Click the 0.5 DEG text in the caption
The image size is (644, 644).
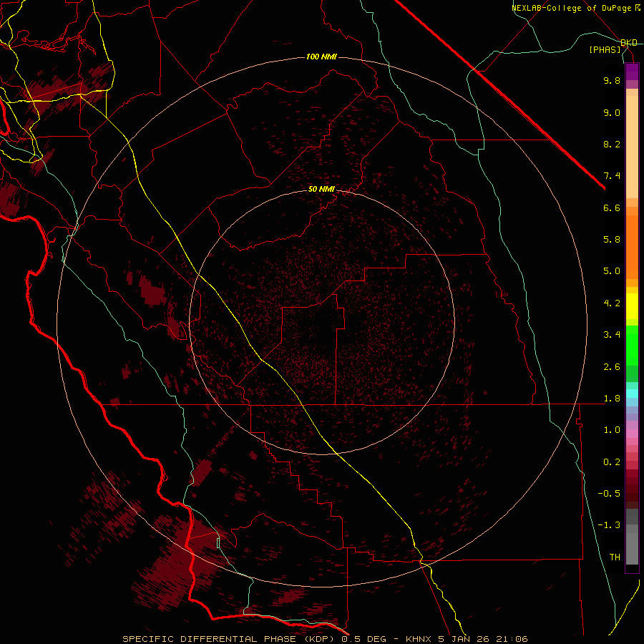pyautogui.click(x=364, y=639)
